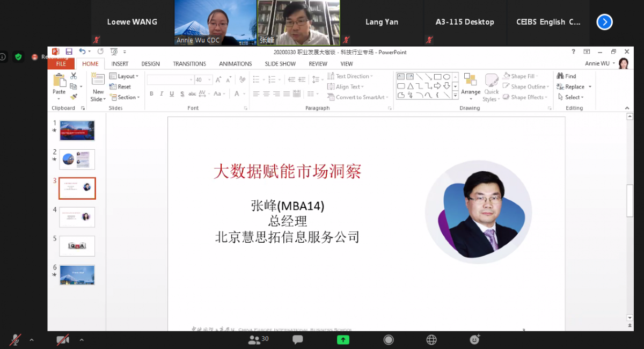
Task: Open the Section dropdown
Action: click(x=125, y=97)
